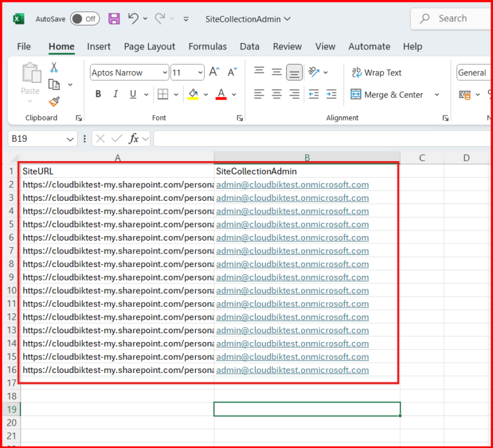
Task: Click the Wrap Text button
Action: point(376,73)
